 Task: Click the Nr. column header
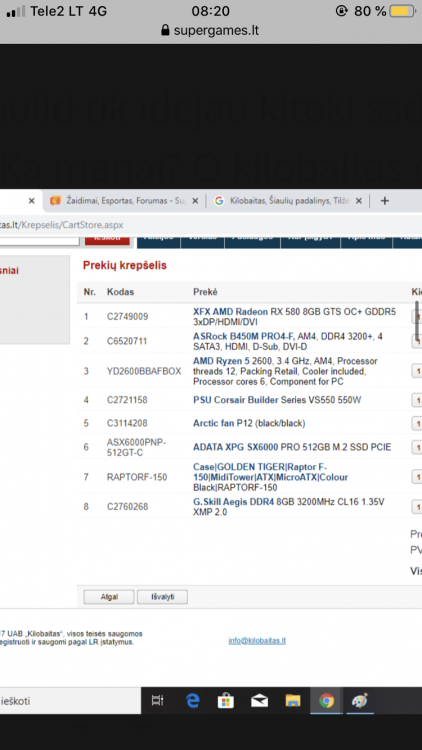[89, 292]
